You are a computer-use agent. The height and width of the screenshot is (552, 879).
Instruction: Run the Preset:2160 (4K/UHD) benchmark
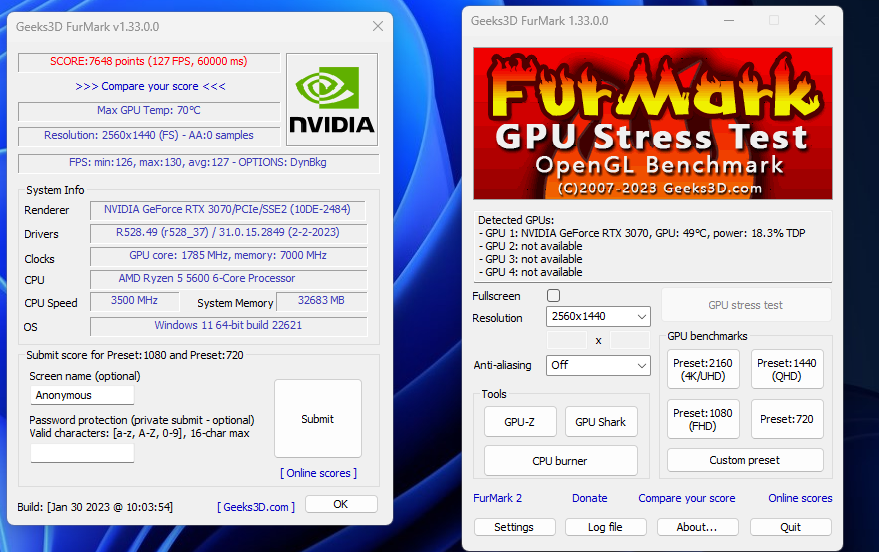coord(703,369)
